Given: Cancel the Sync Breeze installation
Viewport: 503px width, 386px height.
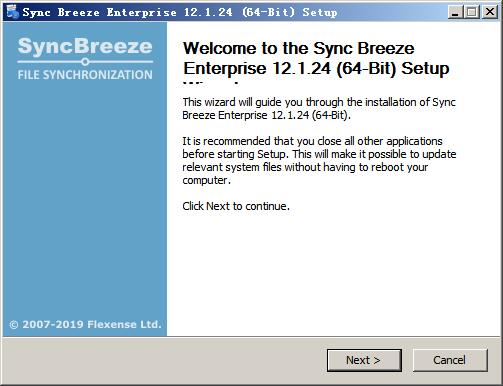Looking at the screenshot, I should [x=450, y=360].
